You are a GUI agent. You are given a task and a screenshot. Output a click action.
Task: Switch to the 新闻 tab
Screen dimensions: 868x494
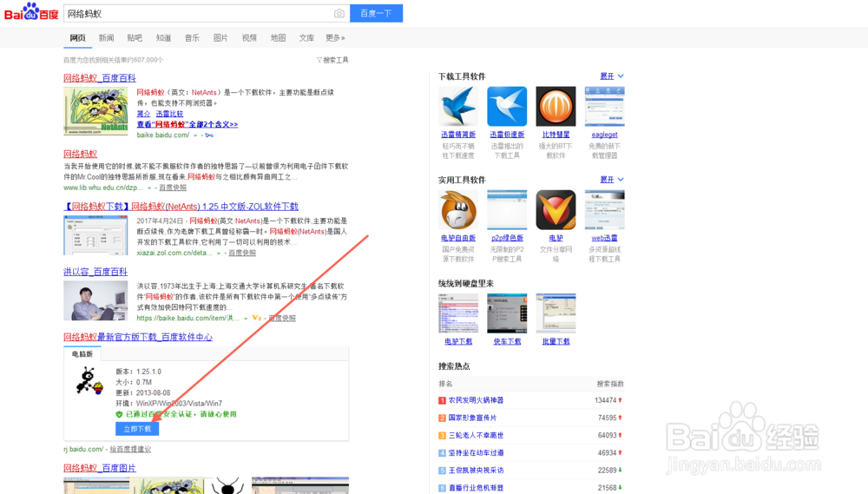click(106, 37)
